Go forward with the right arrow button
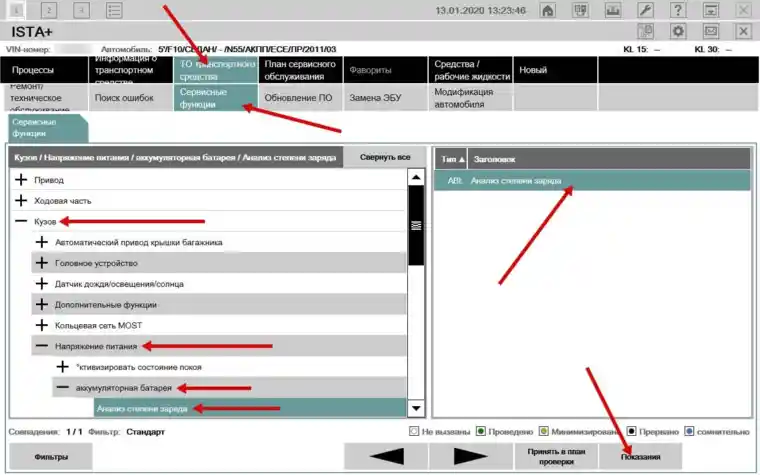 point(471,456)
